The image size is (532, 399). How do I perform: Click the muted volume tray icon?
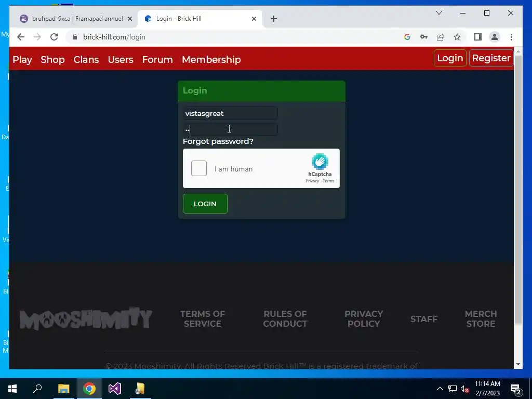tap(464, 389)
